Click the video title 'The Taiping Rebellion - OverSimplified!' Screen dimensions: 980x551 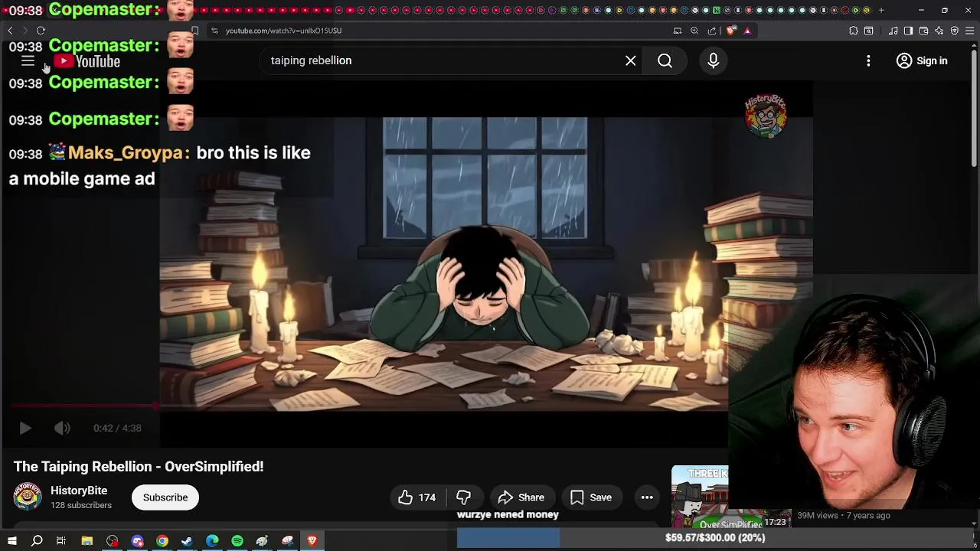click(139, 467)
